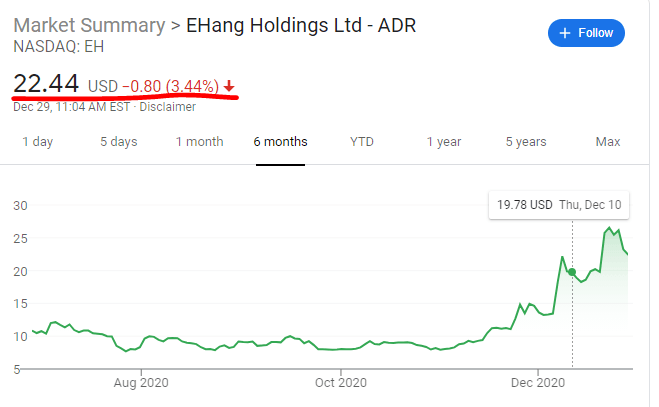Open the Disclaimer link
Image resolution: width=659 pixels, height=407 pixels.
point(167,106)
